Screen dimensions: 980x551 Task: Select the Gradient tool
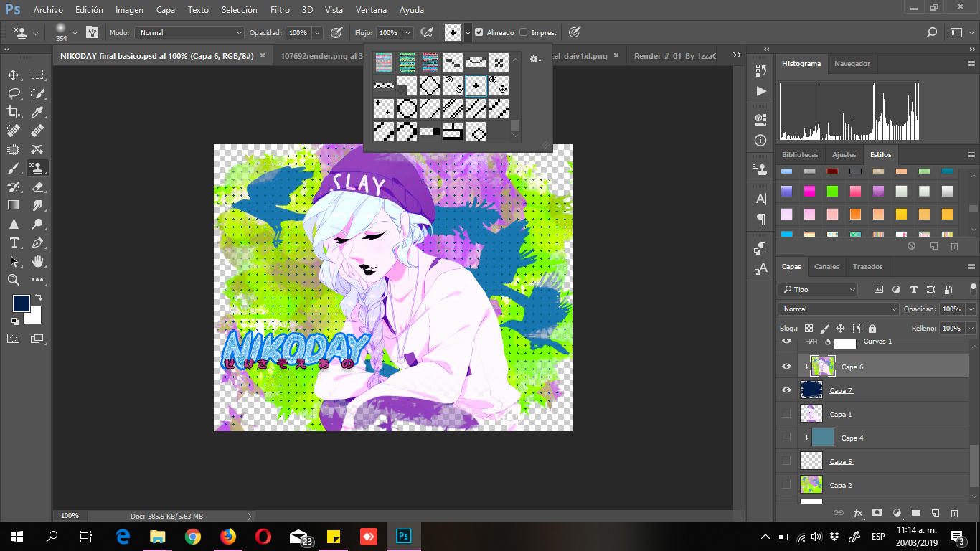14,205
